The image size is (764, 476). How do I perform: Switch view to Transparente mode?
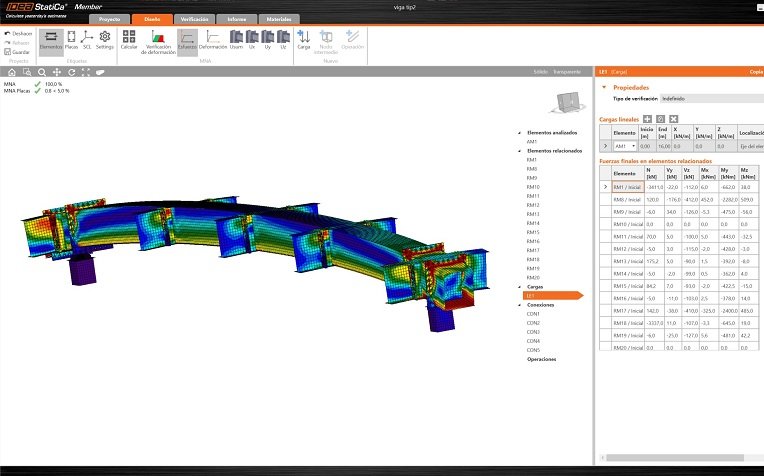click(x=566, y=72)
